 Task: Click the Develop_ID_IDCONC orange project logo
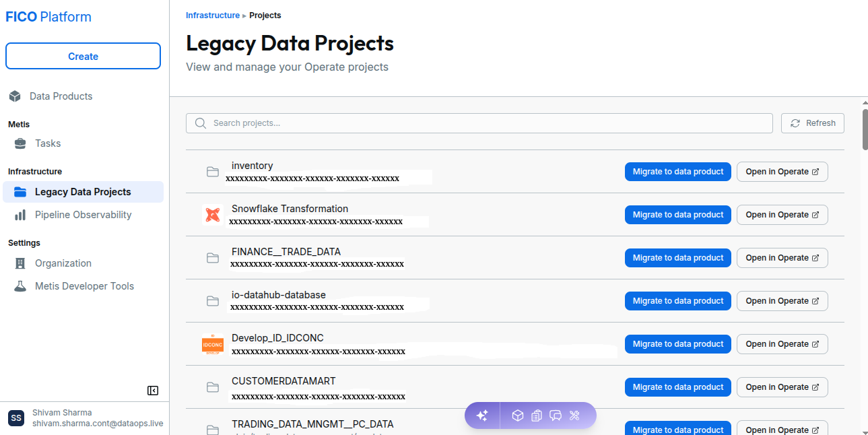pos(213,344)
